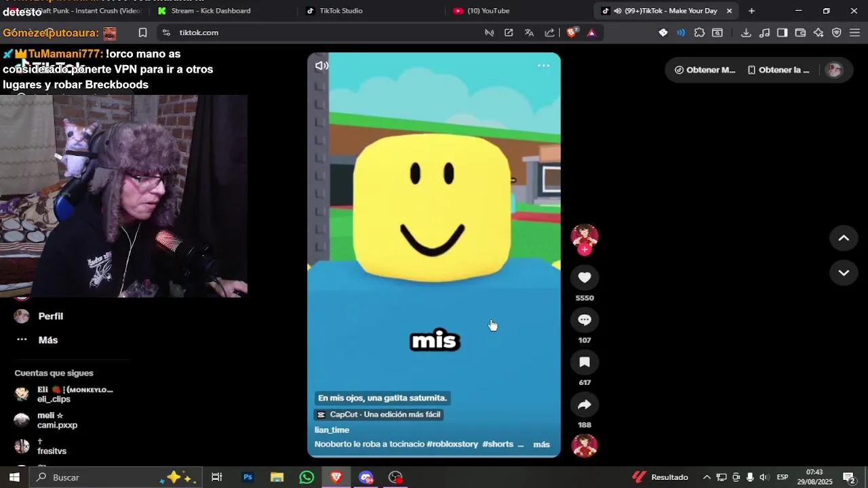
Task: Save video with bookmark icon showing 617
Action: coord(585,362)
